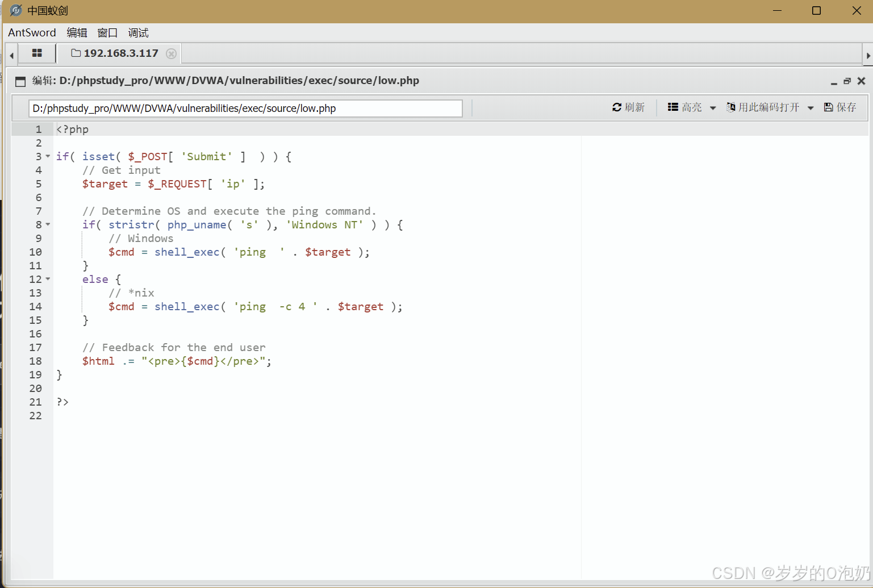Click the "<pre>{$cmd}</pre>" string on line 18
Viewport: 873px width, 588px height.
click(203, 361)
